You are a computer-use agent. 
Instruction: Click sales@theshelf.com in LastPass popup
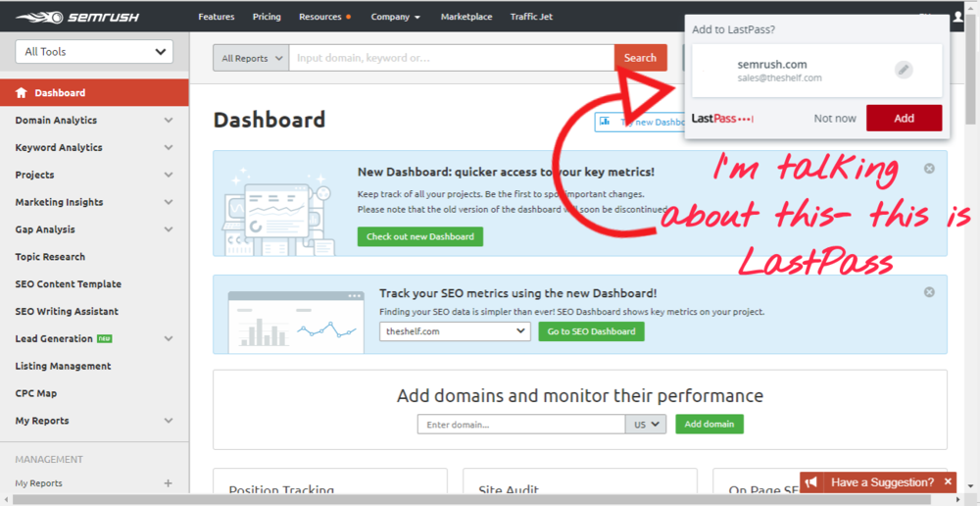click(x=779, y=78)
